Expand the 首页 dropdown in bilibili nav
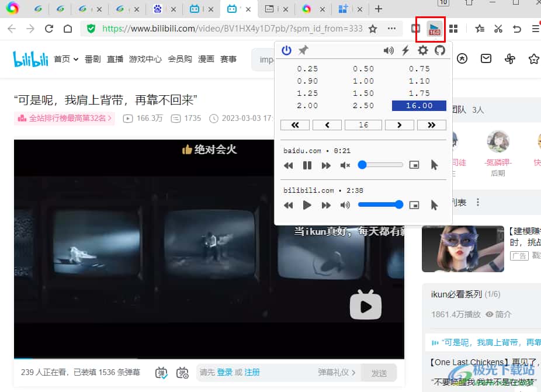 pos(66,59)
